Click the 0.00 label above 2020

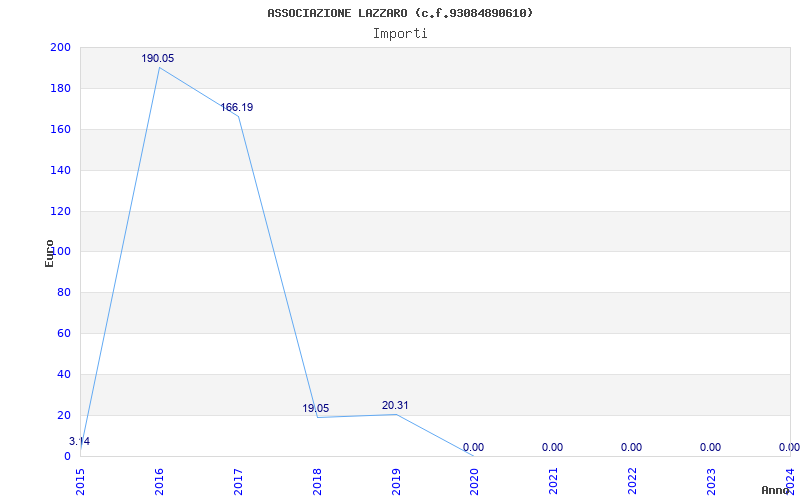pyautogui.click(x=473, y=447)
